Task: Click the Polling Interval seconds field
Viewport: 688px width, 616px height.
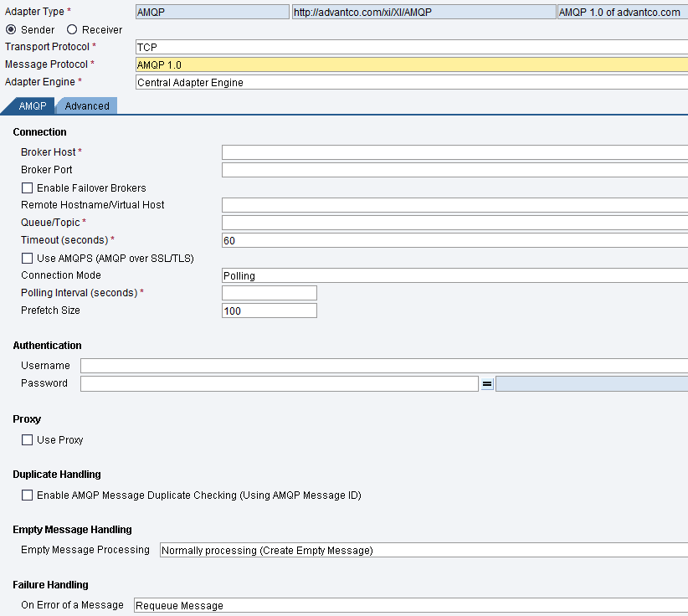Action: coord(269,293)
